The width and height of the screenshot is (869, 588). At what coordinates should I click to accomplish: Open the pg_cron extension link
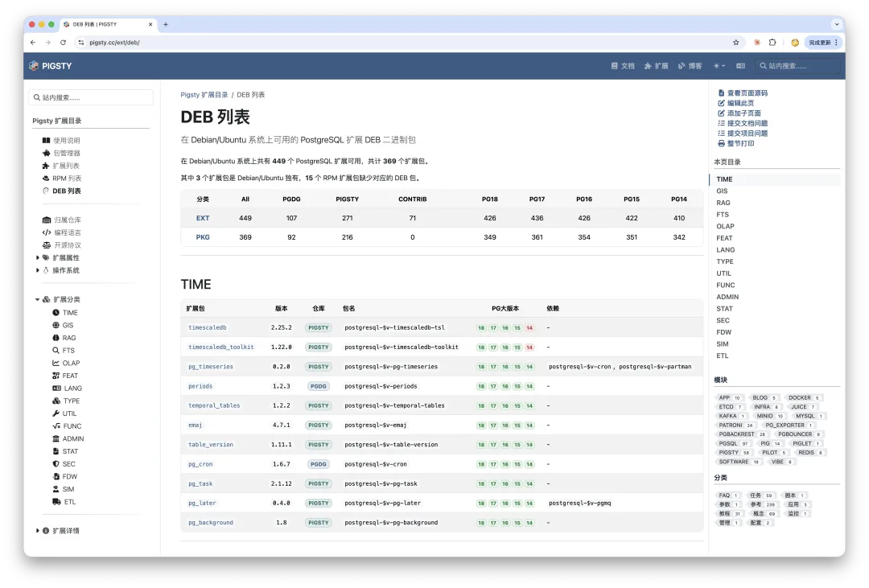(200, 464)
